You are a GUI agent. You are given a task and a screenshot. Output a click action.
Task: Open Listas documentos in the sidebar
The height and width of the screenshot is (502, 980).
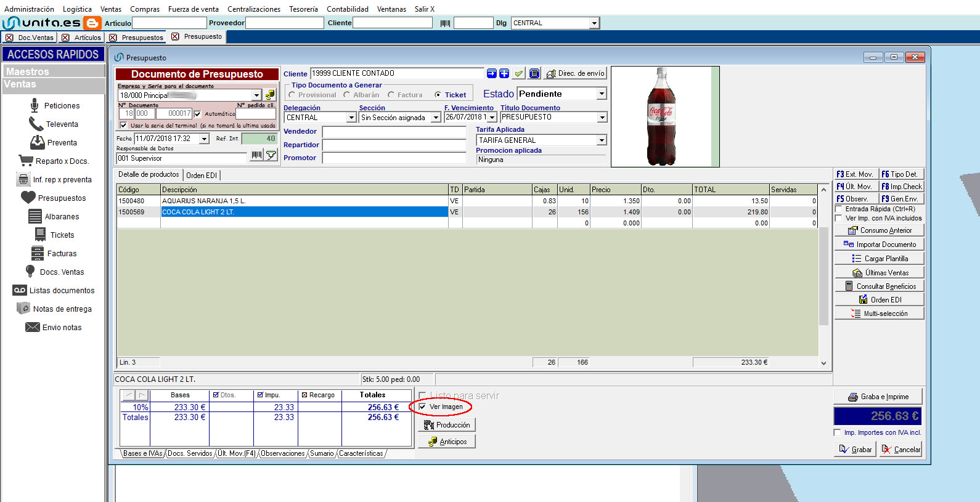54,291
